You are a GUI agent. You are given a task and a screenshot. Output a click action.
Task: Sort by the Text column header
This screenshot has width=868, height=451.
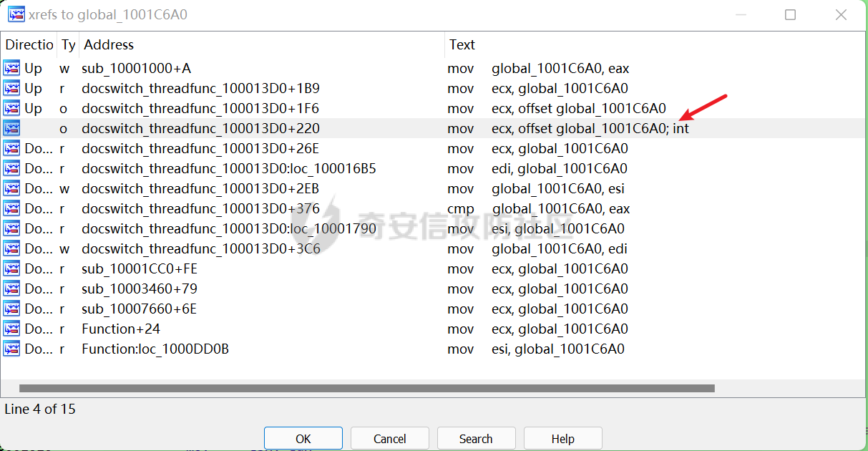[462, 44]
